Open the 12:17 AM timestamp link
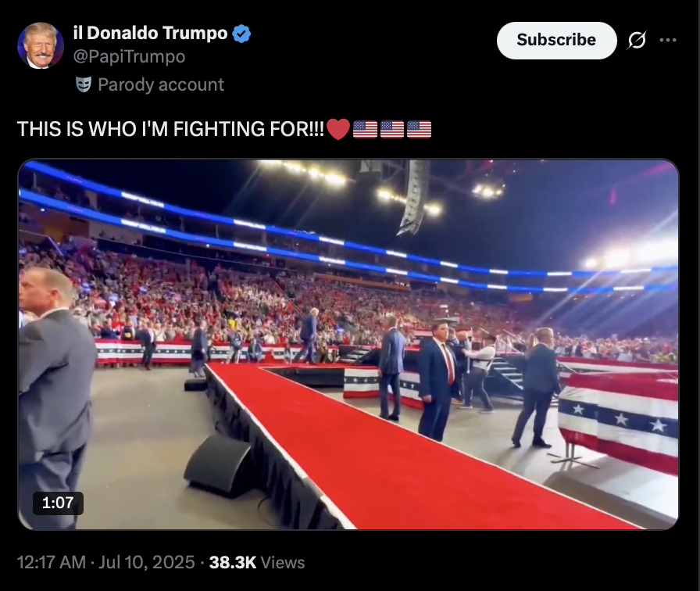The width and height of the screenshot is (700, 591). 52,562
